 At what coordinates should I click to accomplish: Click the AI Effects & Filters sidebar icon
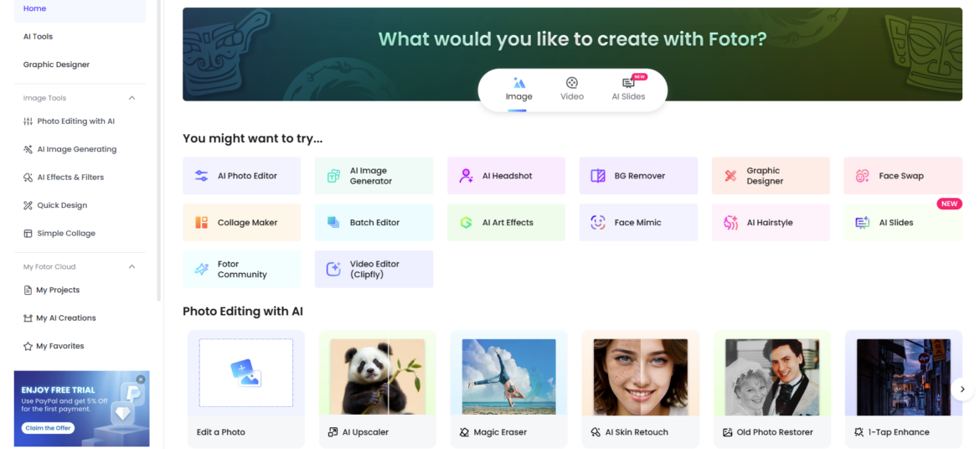[x=28, y=178]
